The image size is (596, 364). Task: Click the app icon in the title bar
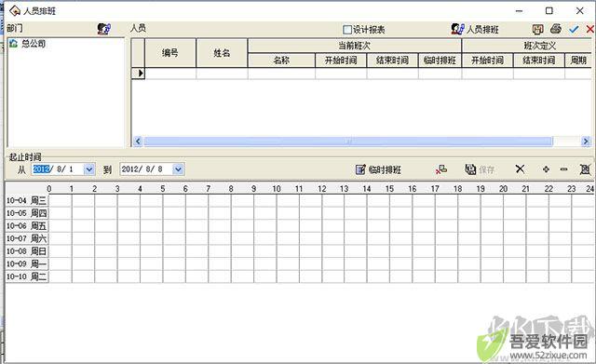click(15, 10)
